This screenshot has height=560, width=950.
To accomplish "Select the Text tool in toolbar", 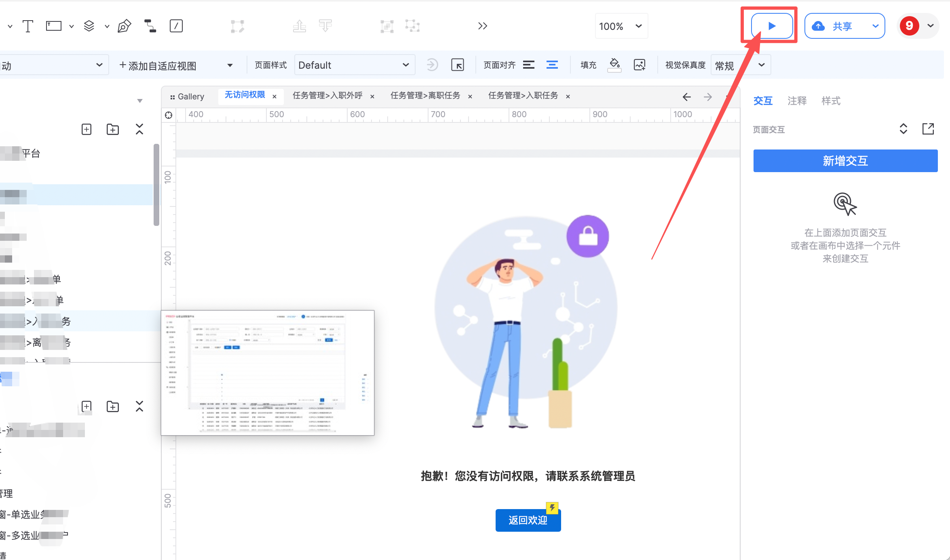I will coord(27,26).
